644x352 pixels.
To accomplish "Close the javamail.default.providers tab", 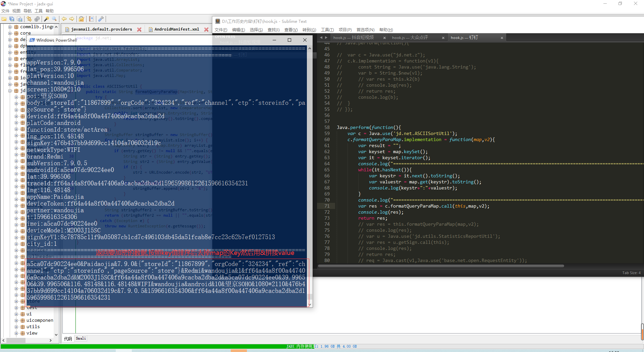I will click(139, 30).
